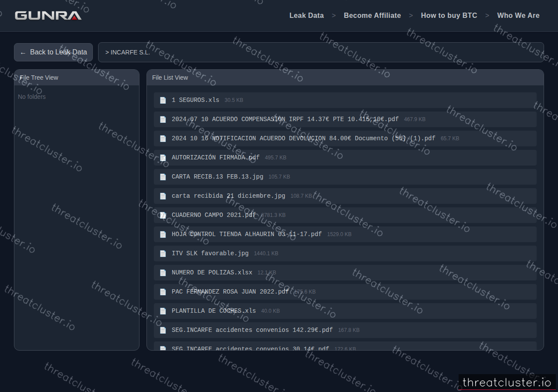
Task: Open the Become Affiliate page
Action: coord(372,15)
